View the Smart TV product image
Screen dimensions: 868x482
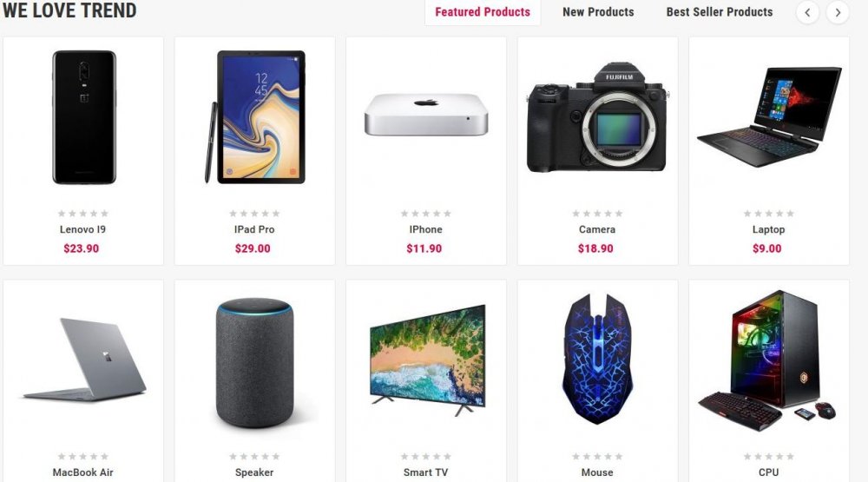[x=427, y=360]
